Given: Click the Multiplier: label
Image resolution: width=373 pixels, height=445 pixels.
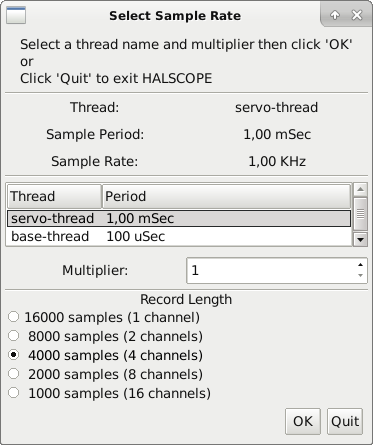Looking at the screenshot, I should [95, 270].
